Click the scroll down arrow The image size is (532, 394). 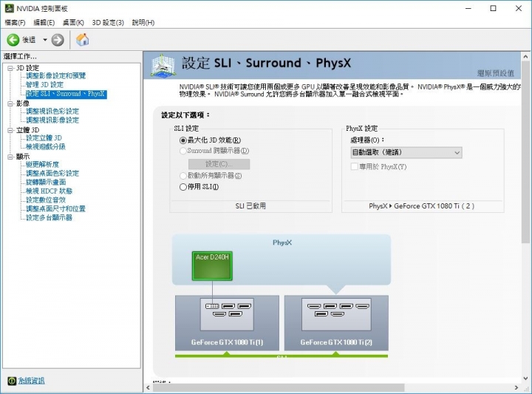525,378
